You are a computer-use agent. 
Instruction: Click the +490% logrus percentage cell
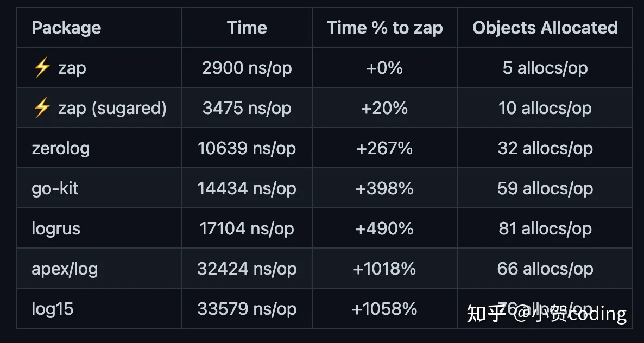click(x=385, y=228)
